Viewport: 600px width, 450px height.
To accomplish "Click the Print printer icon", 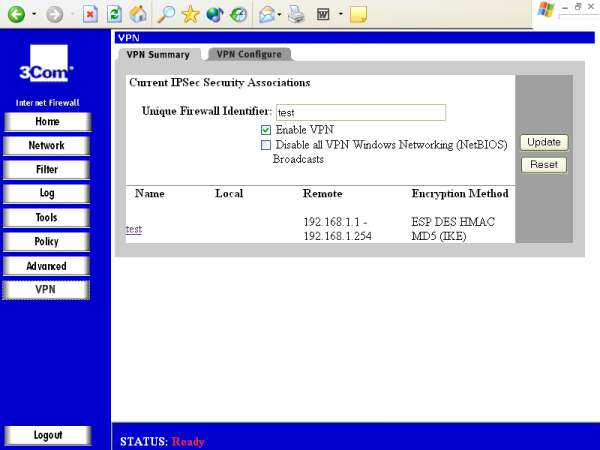I will pos(296,15).
